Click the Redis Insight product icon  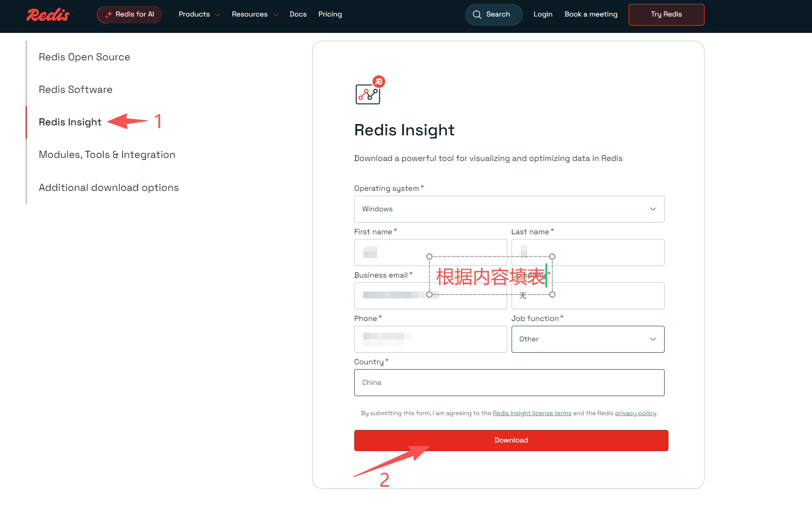click(370, 90)
